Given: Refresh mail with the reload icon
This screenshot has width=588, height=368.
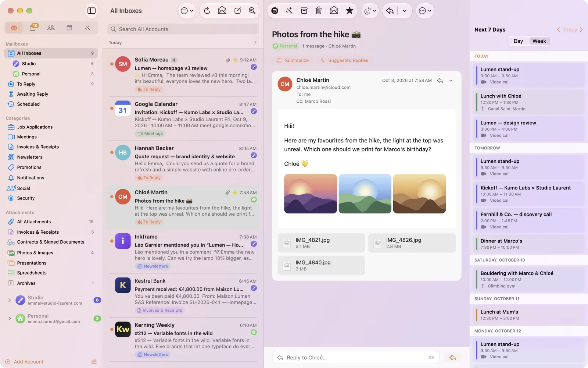Looking at the screenshot, I should point(207,11).
